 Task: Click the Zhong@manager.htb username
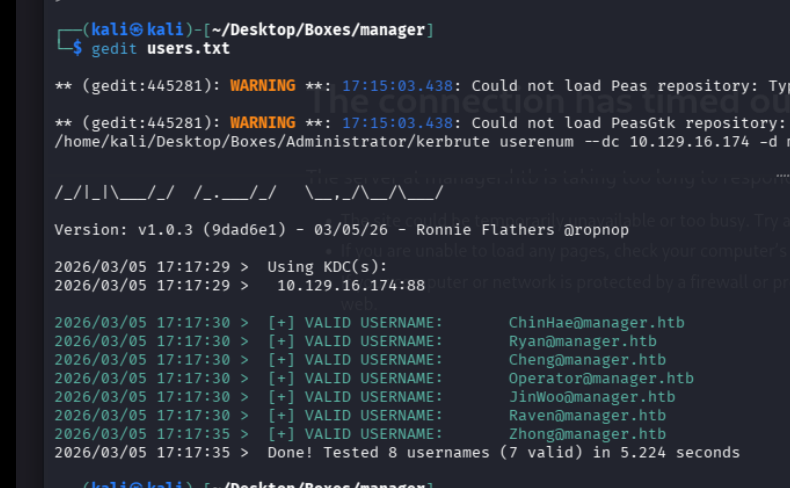click(x=587, y=434)
